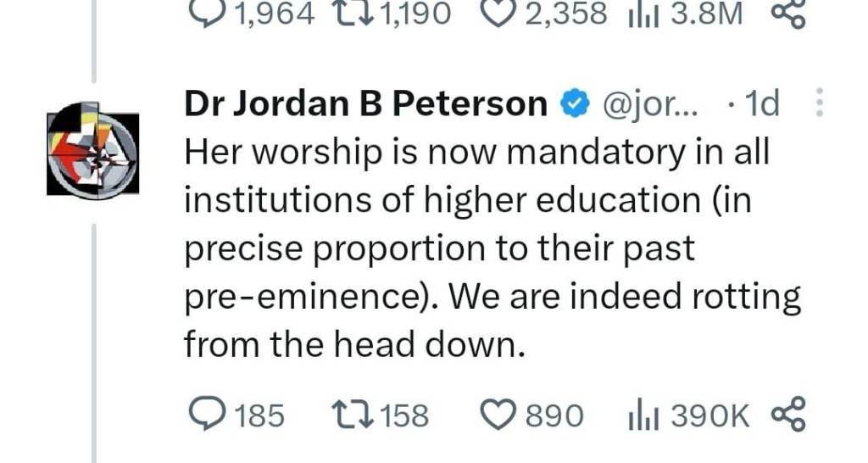Share Dr Jordan B Peterson's tweet

(x=788, y=415)
